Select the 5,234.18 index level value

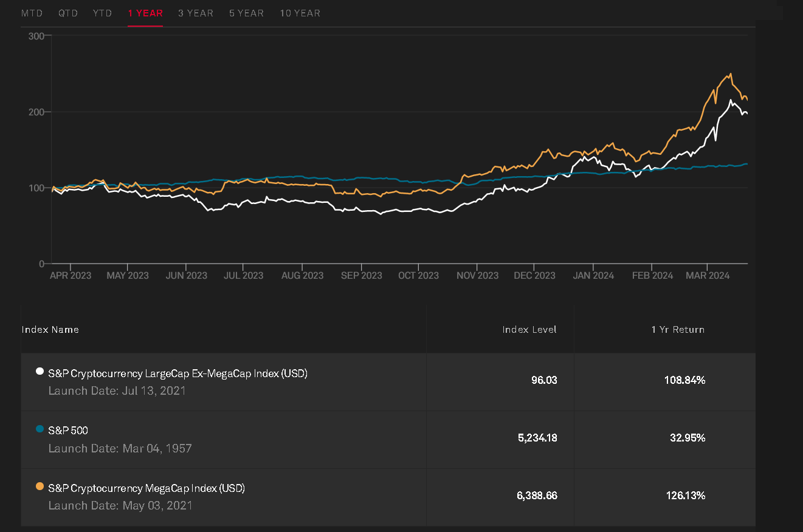coord(538,438)
